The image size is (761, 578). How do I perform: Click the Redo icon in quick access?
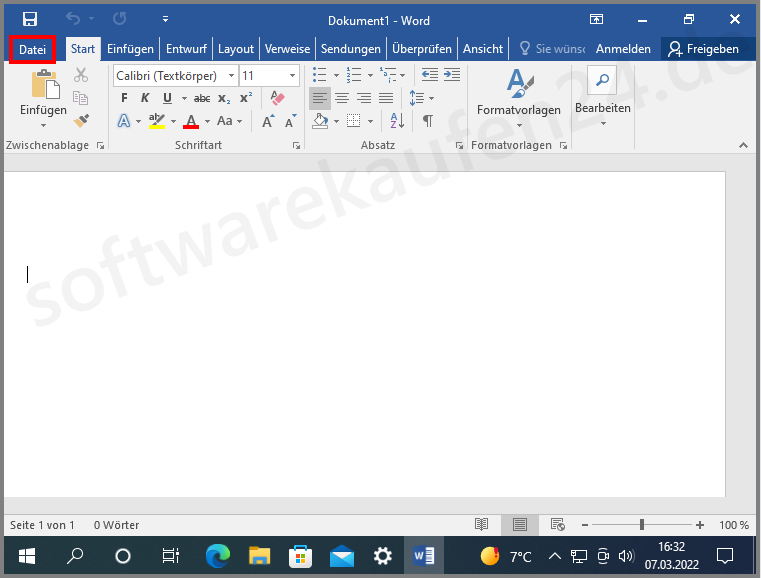(x=119, y=19)
